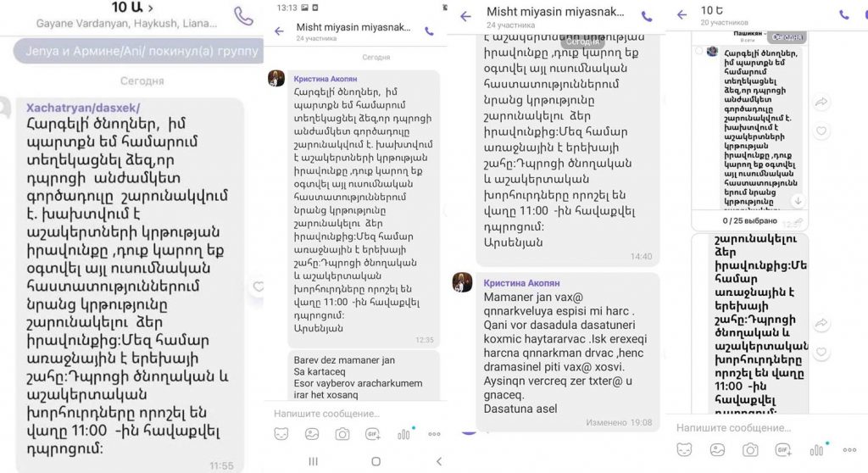Open sticker menu in the 10 Ե chat

tap(684, 450)
